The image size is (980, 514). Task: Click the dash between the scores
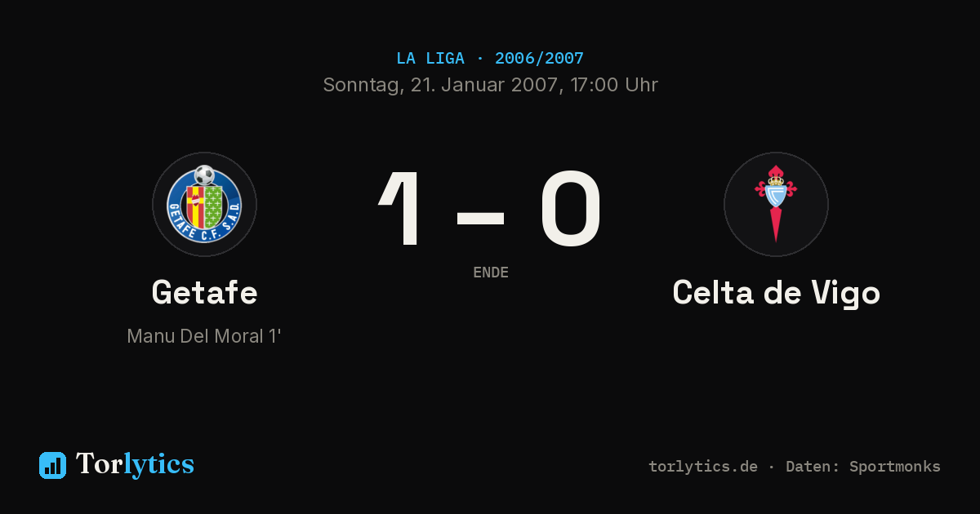480,217
